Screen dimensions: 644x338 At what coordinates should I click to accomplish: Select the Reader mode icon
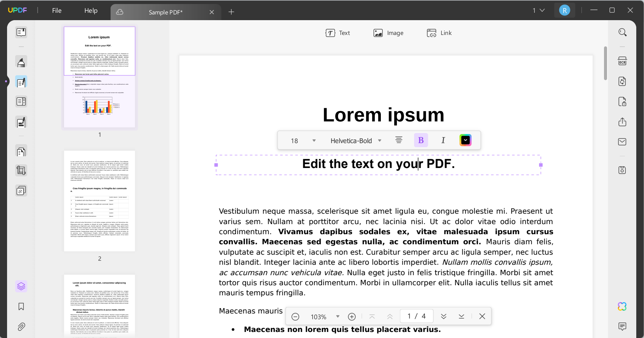(x=21, y=32)
